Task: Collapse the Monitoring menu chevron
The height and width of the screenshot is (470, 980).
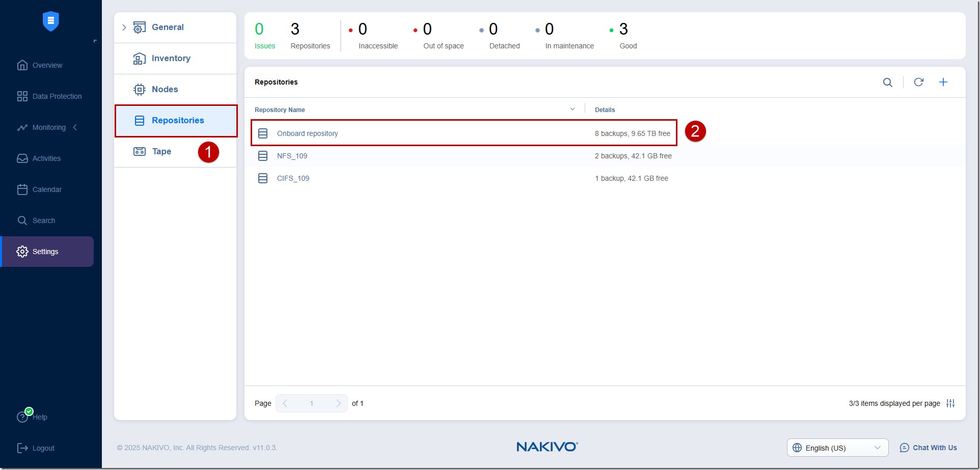Action: click(x=75, y=127)
